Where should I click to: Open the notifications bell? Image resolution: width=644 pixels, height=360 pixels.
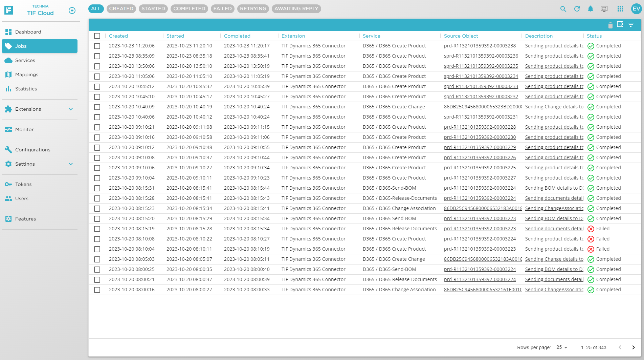pyautogui.click(x=591, y=9)
